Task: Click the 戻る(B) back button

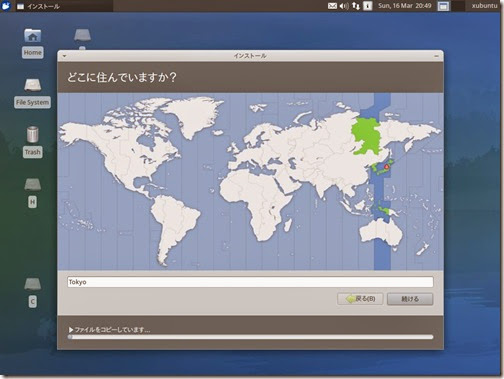Action: pyautogui.click(x=360, y=299)
